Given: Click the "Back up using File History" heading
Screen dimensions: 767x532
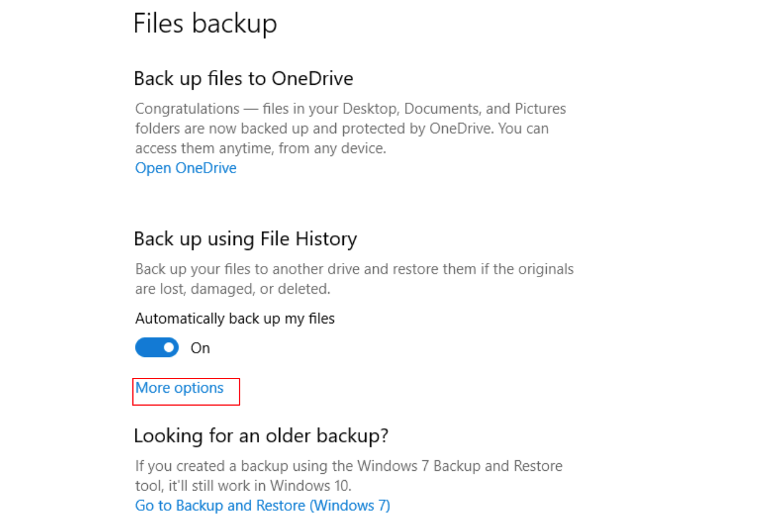Looking at the screenshot, I should [x=246, y=239].
